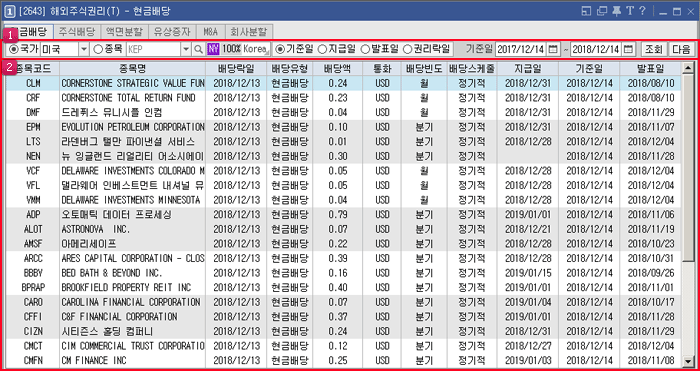Select CORNERSTONE TOTAL RETURN FUND row name
This screenshot has width=700, height=371.
click(133, 98)
